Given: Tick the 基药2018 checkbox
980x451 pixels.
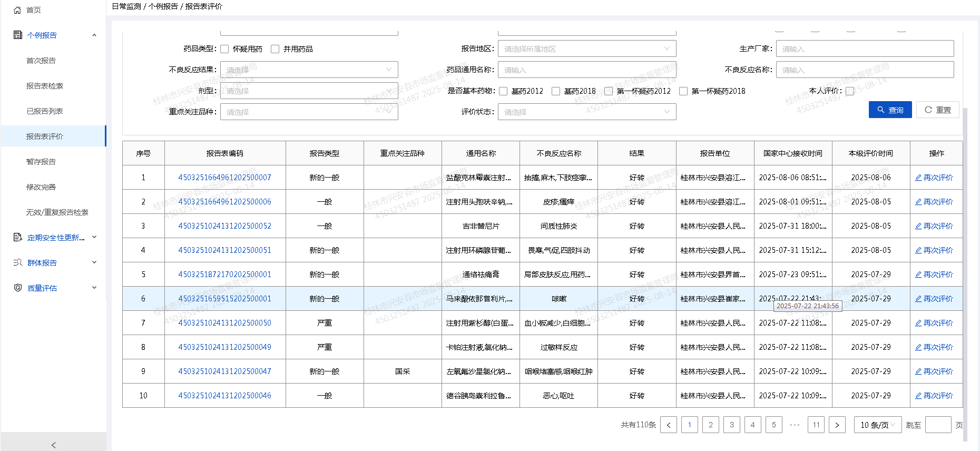Looking at the screenshot, I should pyautogui.click(x=556, y=91).
